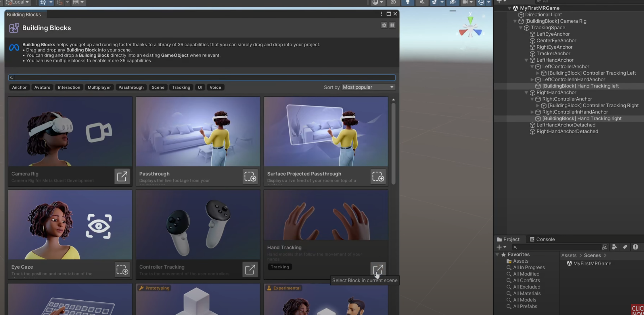Switch to the Console tab
The width and height of the screenshot is (644, 315).
542,240
